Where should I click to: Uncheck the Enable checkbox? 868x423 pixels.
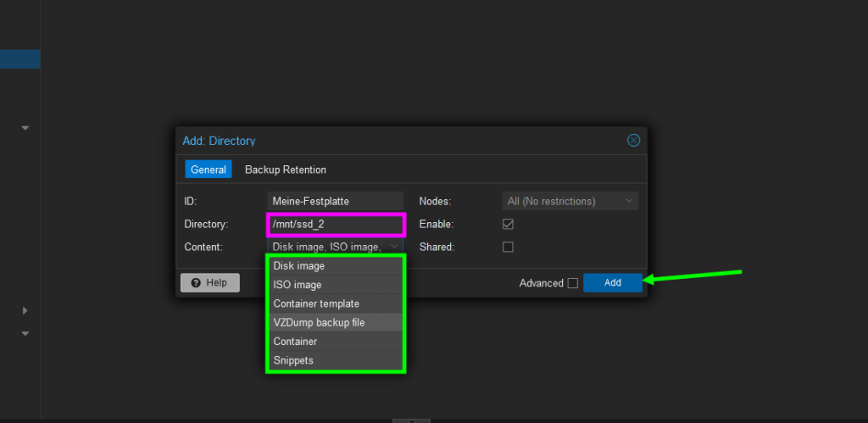[x=508, y=225]
